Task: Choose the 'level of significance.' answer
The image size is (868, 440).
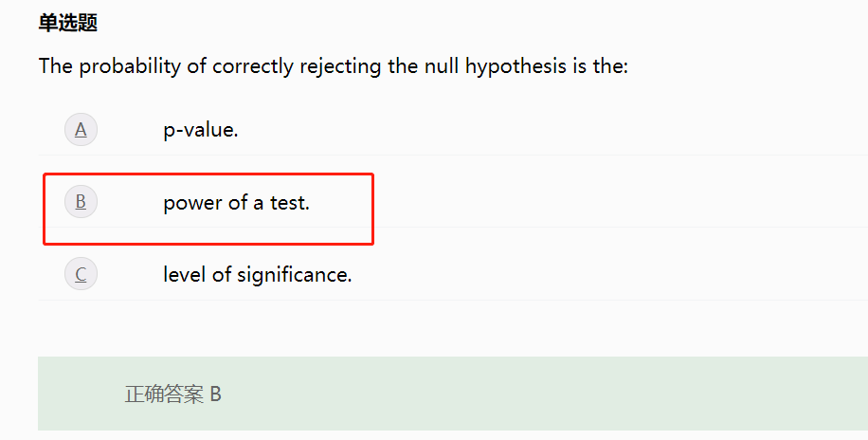Action: [x=257, y=275]
